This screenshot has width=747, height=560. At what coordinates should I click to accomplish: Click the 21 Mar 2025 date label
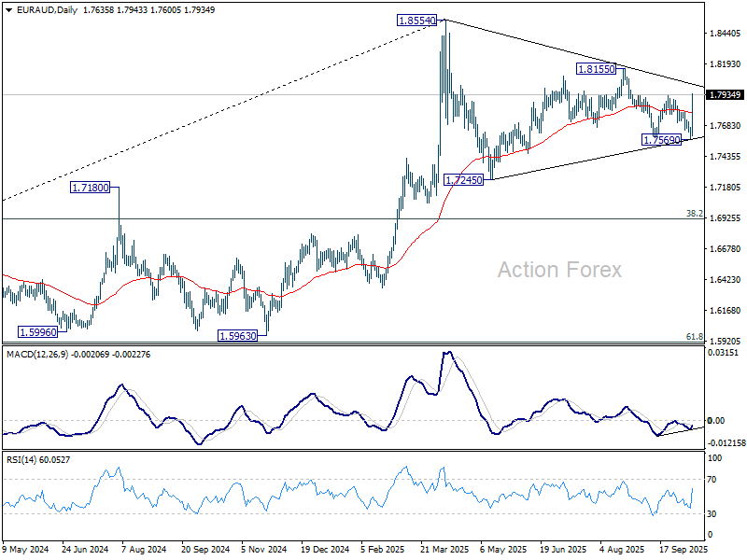pyautogui.click(x=444, y=549)
